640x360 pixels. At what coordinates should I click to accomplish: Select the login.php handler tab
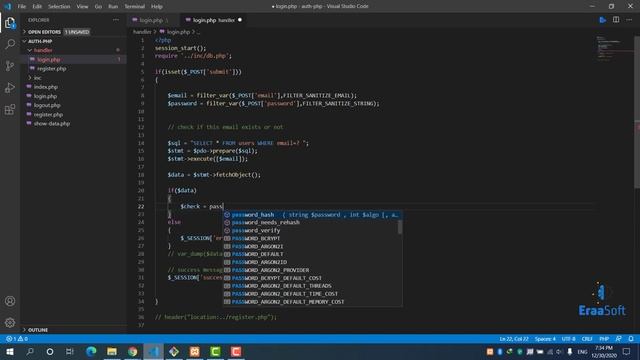pyautogui.click(x=212, y=20)
